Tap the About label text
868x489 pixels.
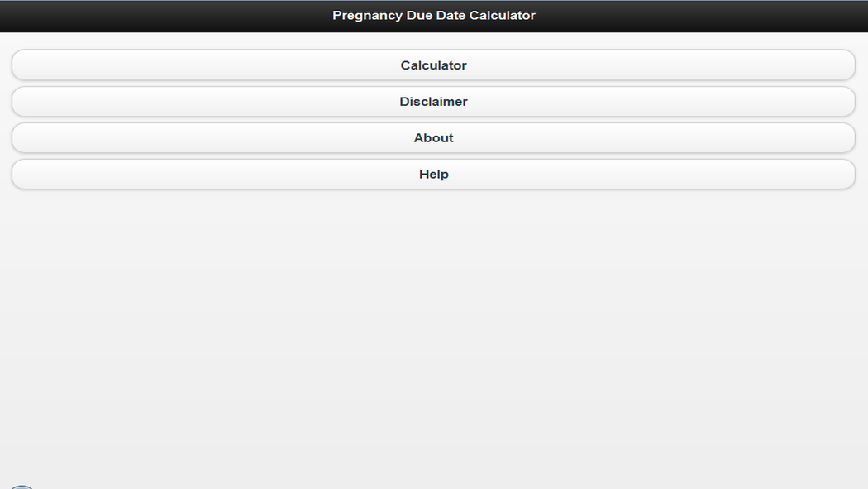[433, 138]
